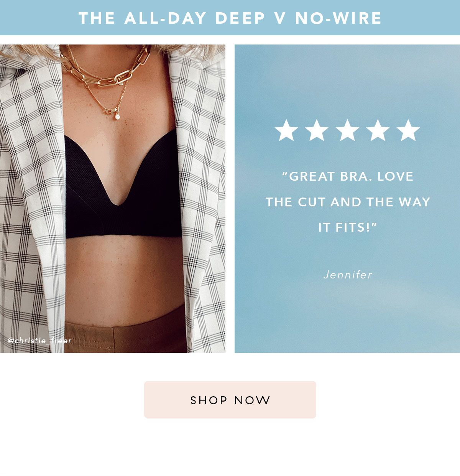Click the fourth review star
Screen dimensions: 460x476
(x=378, y=130)
